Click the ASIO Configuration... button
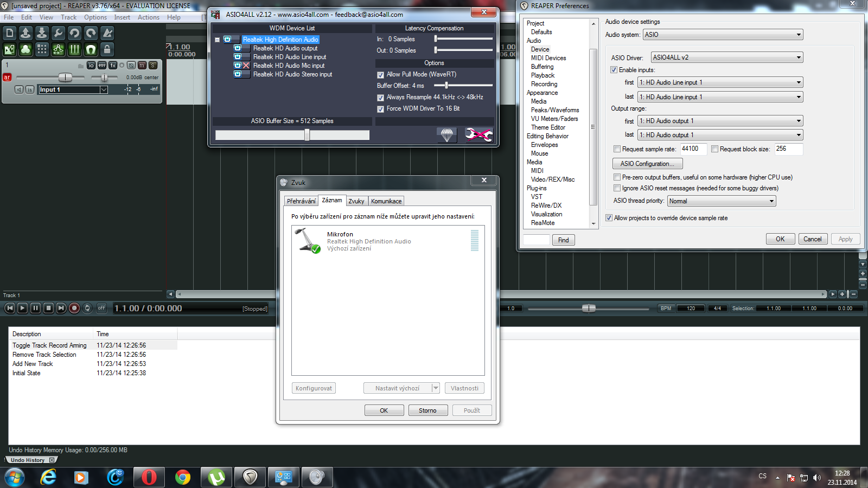The image size is (868, 488). click(648, 164)
